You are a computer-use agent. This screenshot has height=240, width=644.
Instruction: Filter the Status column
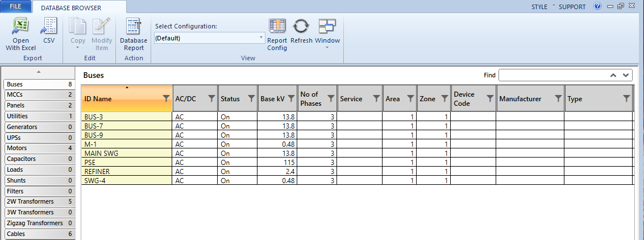[x=251, y=99]
